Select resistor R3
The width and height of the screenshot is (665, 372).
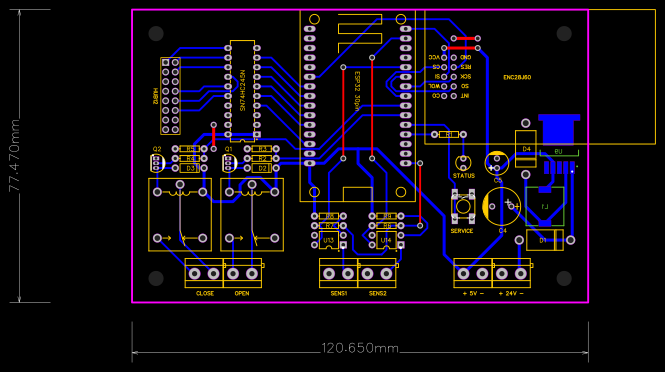click(x=262, y=149)
